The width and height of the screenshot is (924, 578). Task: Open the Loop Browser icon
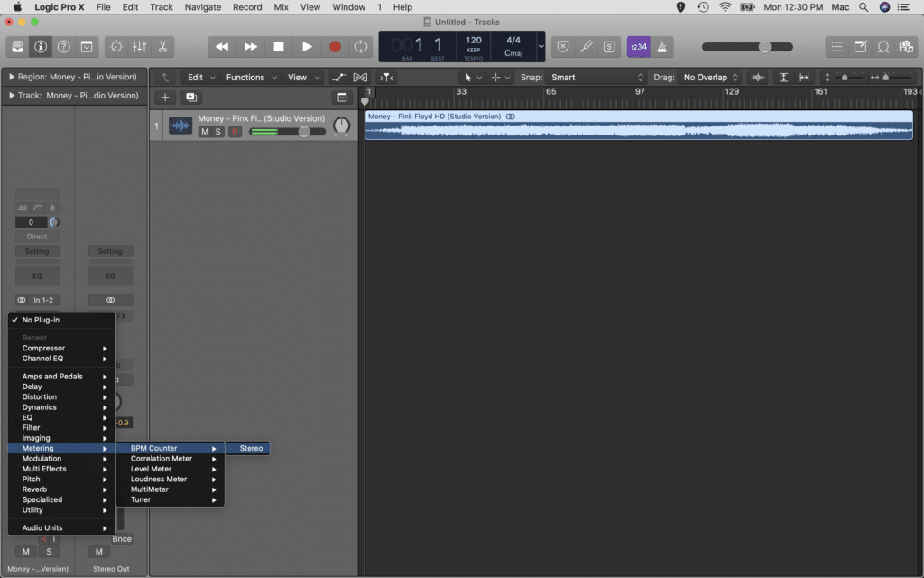(883, 46)
